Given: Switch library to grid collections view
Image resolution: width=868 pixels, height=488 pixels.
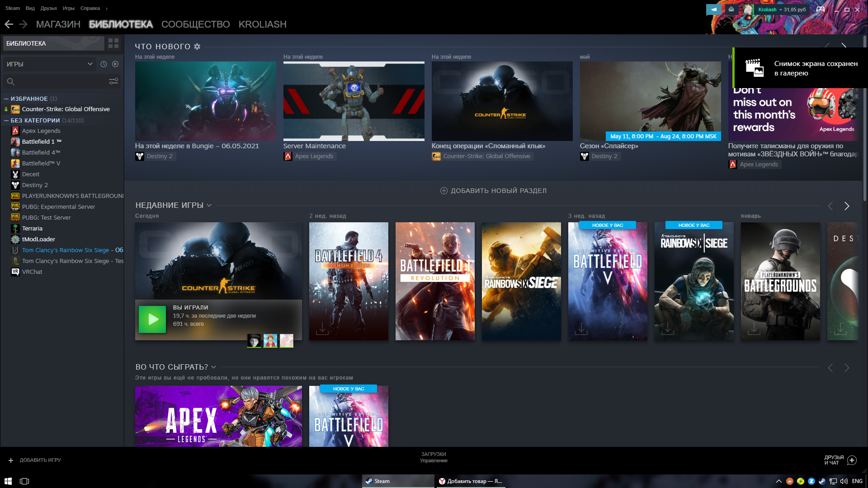Looking at the screenshot, I should coord(113,43).
